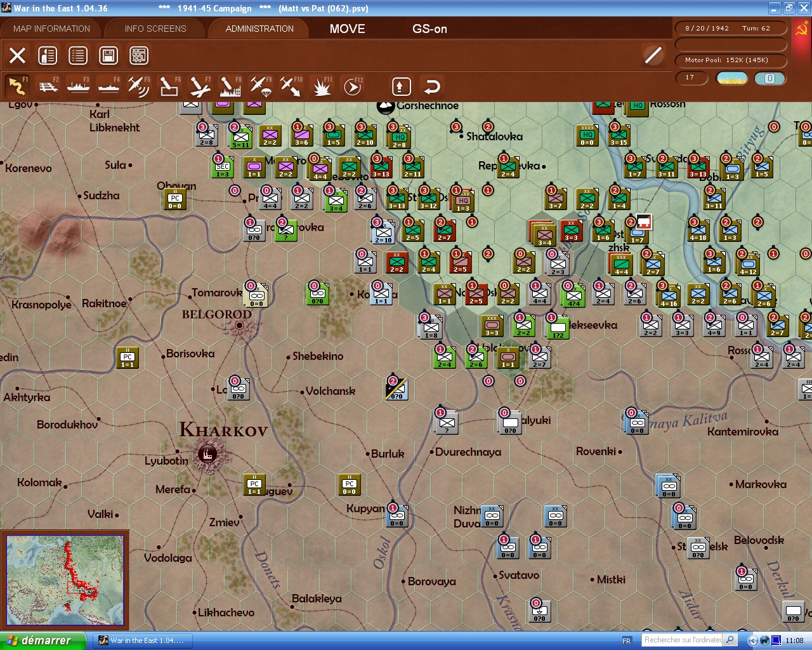Image resolution: width=812 pixels, height=650 pixels.
Task: Select the F1 move mode icon
Action: pos(17,86)
